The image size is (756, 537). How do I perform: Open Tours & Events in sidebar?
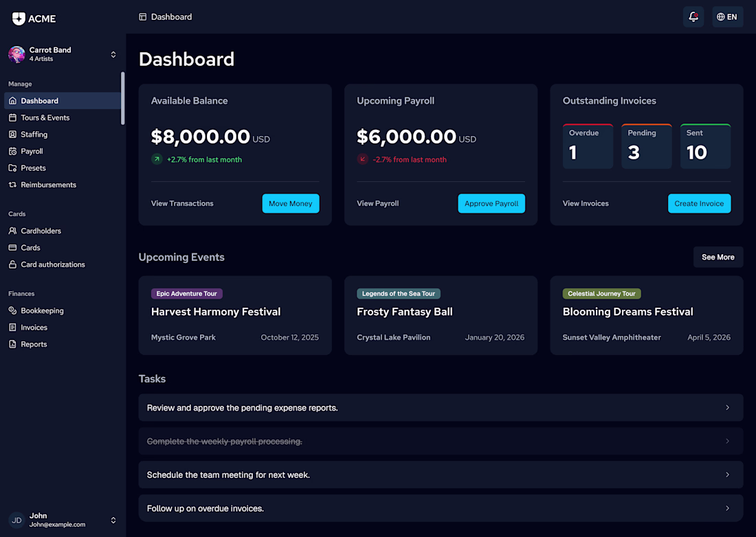point(62,117)
